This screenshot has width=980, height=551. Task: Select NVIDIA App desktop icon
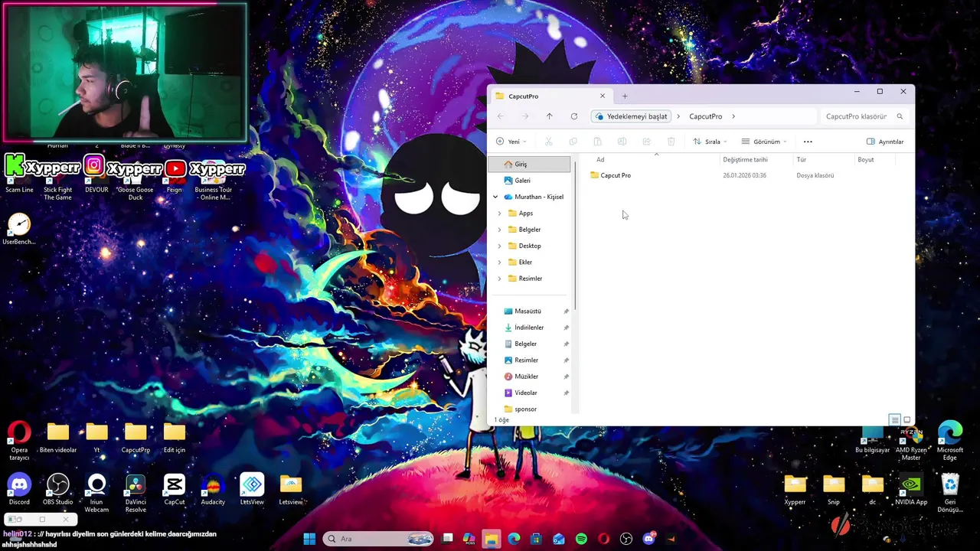tap(911, 490)
